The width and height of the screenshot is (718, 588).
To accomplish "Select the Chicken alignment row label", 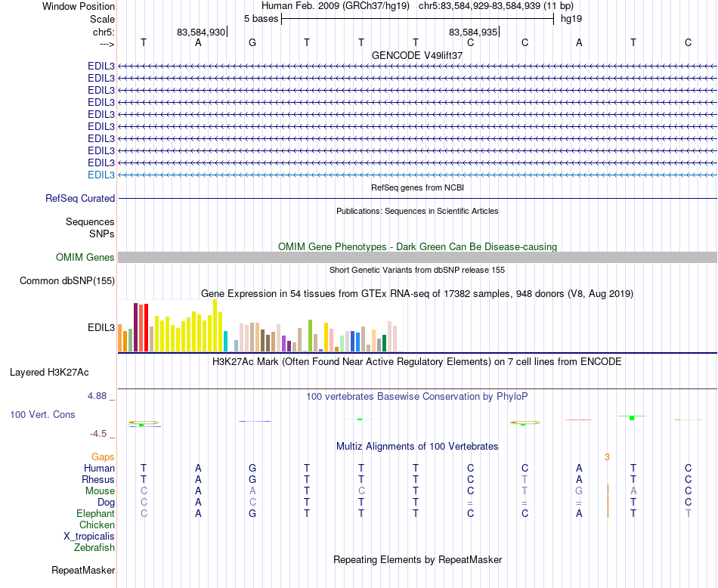I will (x=97, y=525).
